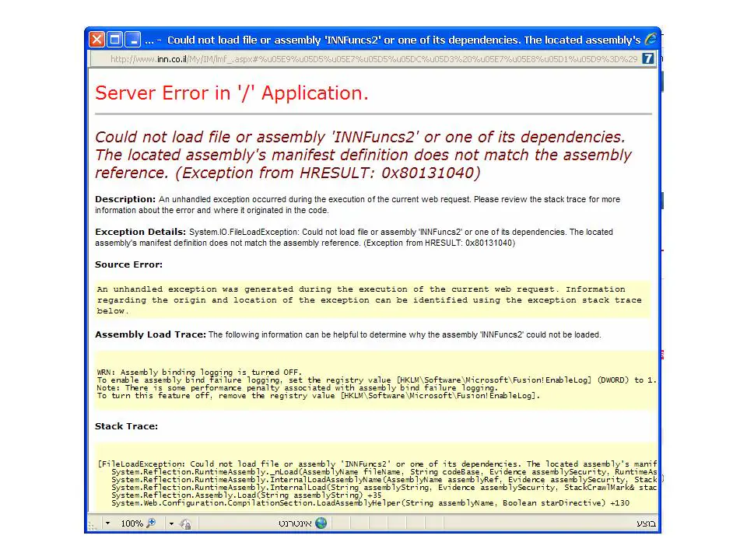Close the error window with red X

pos(96,39)
